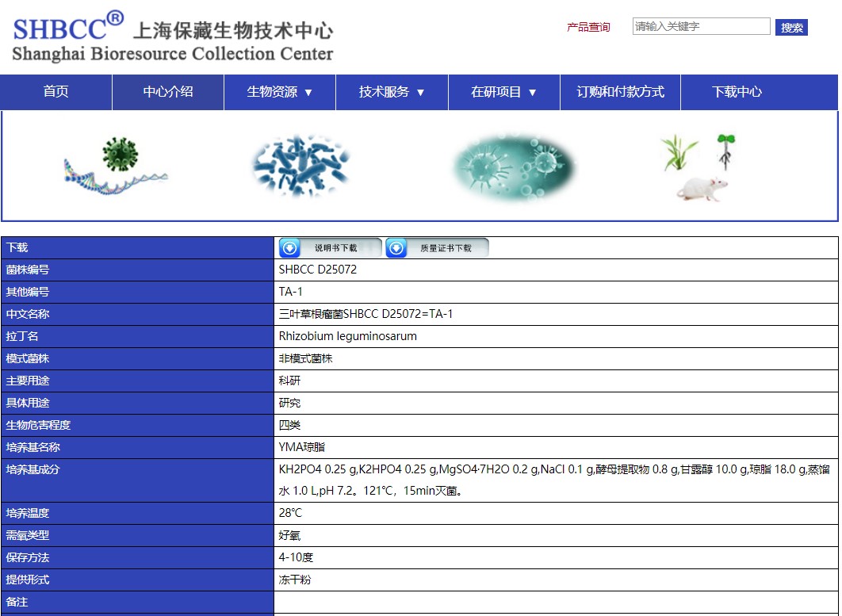Expand the 生物资源 dropdown menu
Screen dimensions: 842x616
[x=280, y=92]
